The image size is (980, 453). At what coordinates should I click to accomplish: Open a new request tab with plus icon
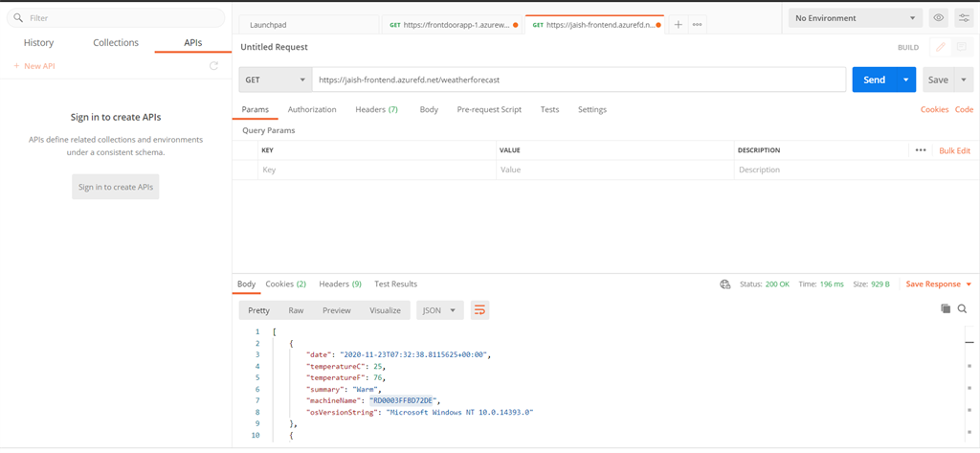point(679,24)
